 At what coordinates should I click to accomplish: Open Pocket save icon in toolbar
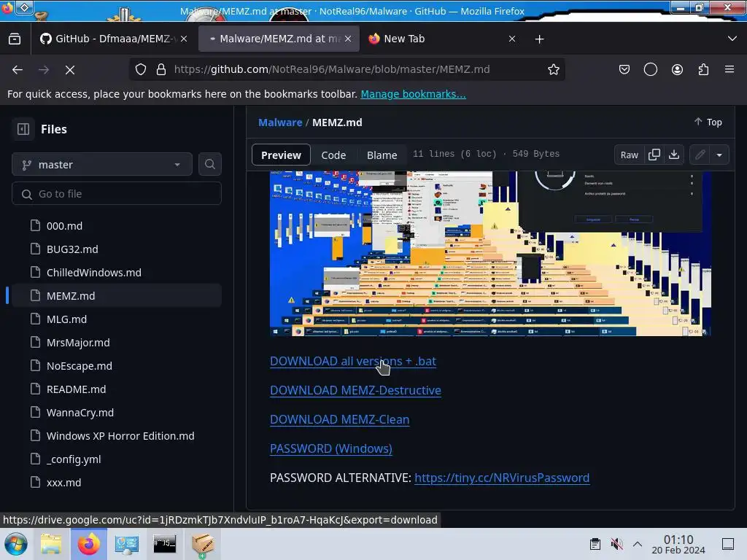(x=624, y=69)
